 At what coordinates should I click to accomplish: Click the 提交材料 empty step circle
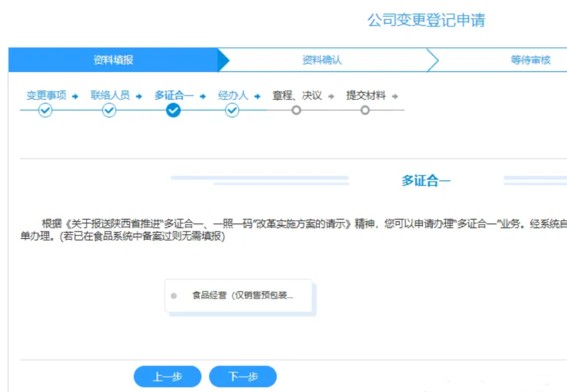click(x=365, y=110)
